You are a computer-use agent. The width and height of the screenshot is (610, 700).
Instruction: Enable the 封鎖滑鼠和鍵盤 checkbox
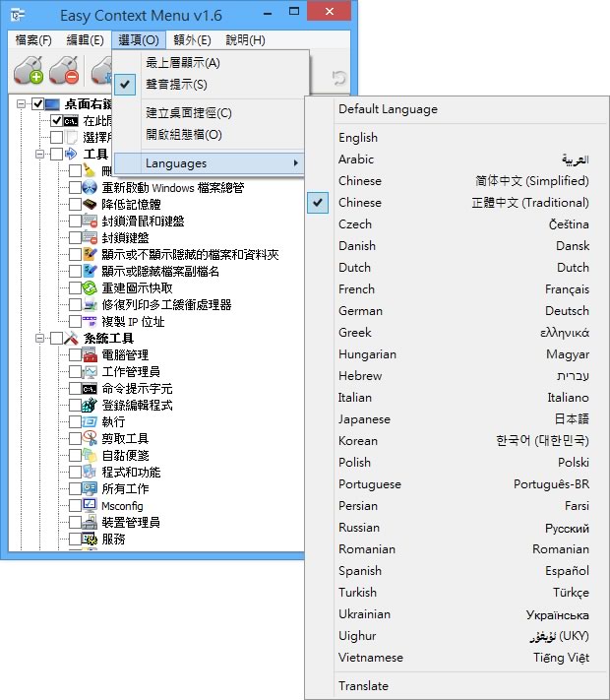[75, 221]
